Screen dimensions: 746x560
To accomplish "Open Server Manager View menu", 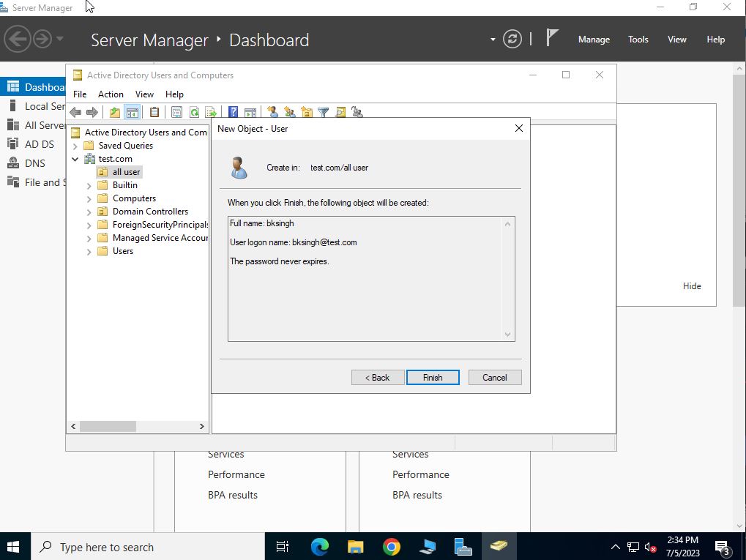I will coord(676,40).
